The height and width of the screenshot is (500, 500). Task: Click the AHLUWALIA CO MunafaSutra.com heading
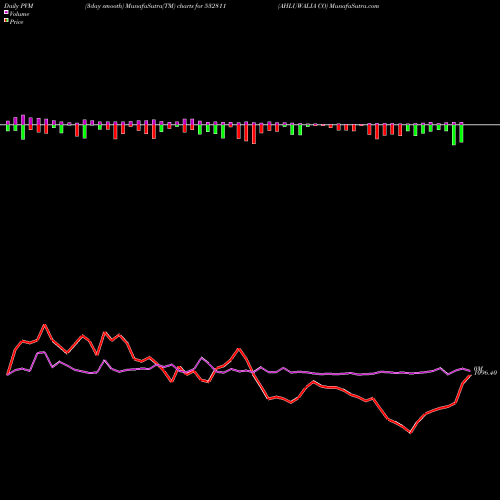[x=328, y=6]
